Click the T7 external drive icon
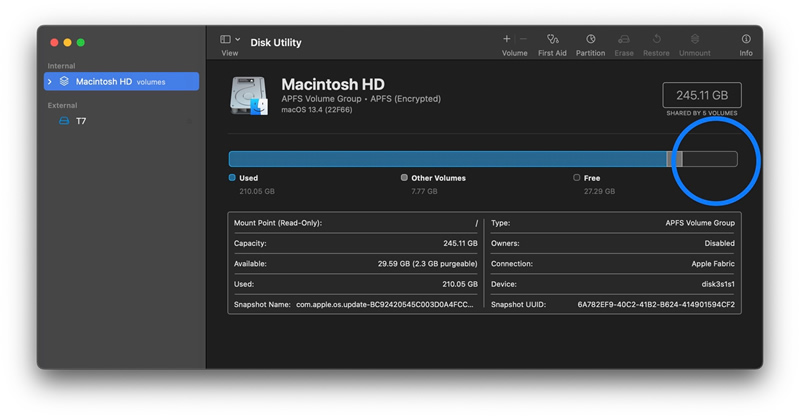Viewport: 800px width, 418px height. coord(64,121)
